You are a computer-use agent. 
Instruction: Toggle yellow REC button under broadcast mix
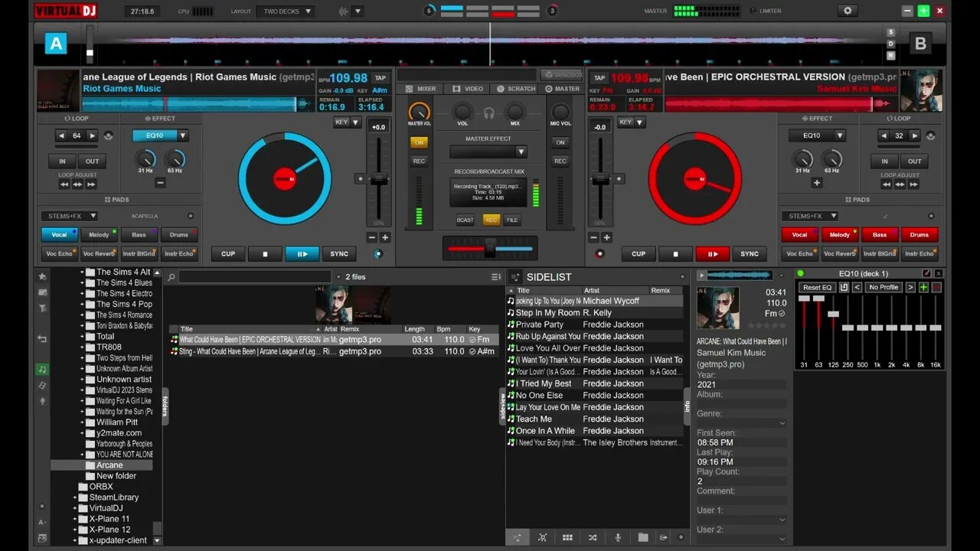(491, 220)
